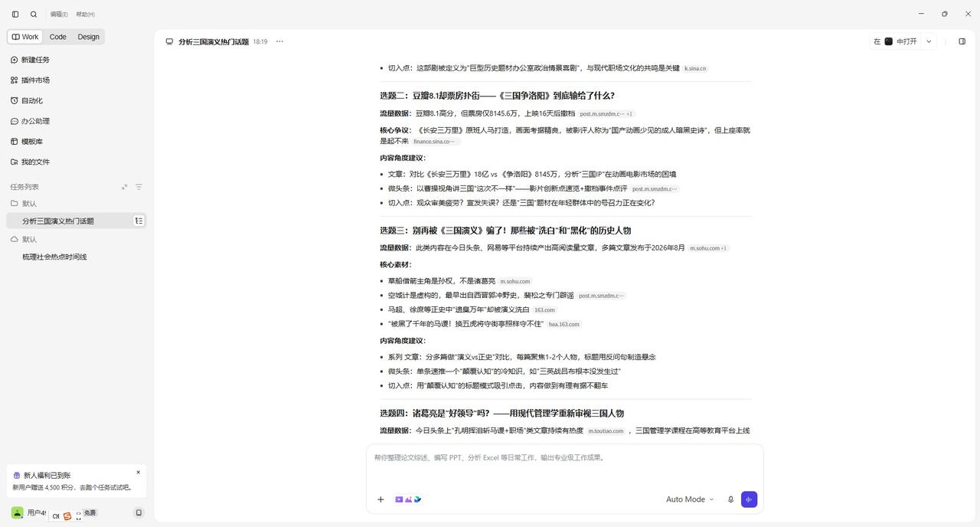Open the hea.163.com source link

click(x=563, y=325)
